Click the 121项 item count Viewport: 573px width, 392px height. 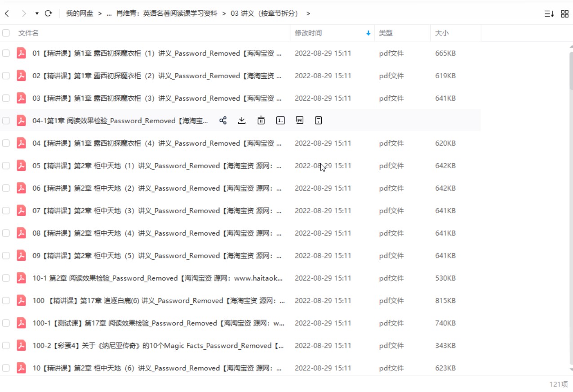pyautogui.click(x=559, y=384)
